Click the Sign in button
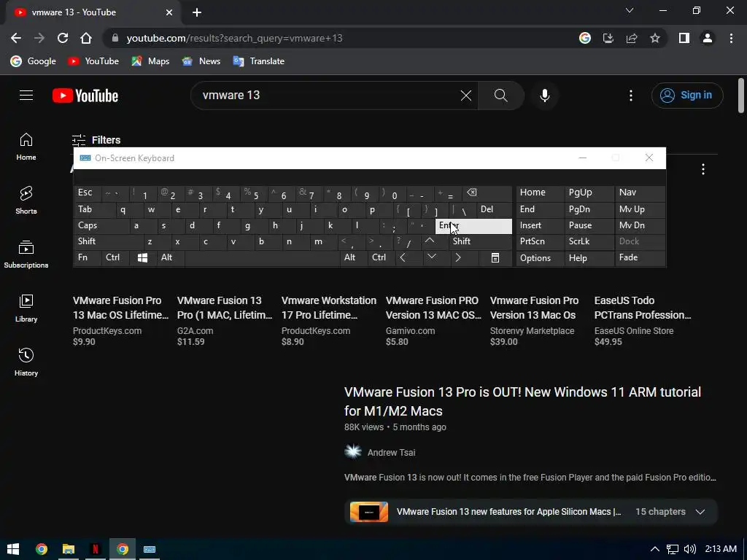The height and width of the screenshot is (560, 747). pyautogui.click(x=687, y=96)
